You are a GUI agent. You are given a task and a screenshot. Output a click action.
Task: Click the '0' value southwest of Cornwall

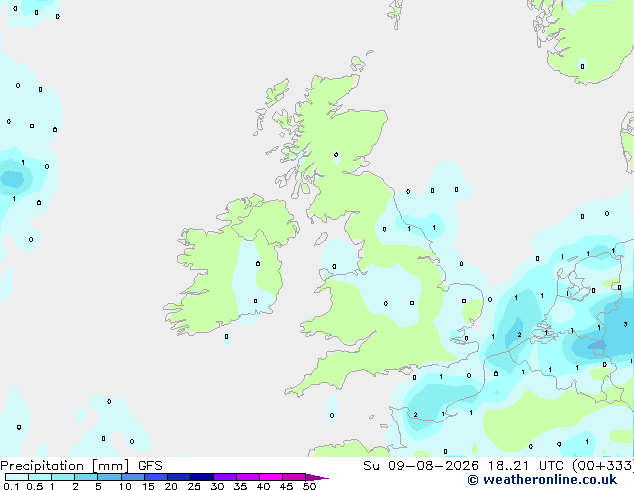pos(332,415)
